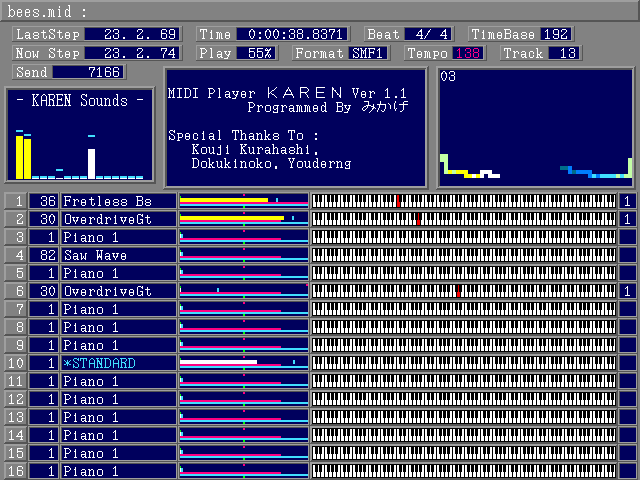Image resolution: width=640 pixels, height=480 pixels.
Task: Click program number 82 on track 4
Action: click(x=43, y=255)
